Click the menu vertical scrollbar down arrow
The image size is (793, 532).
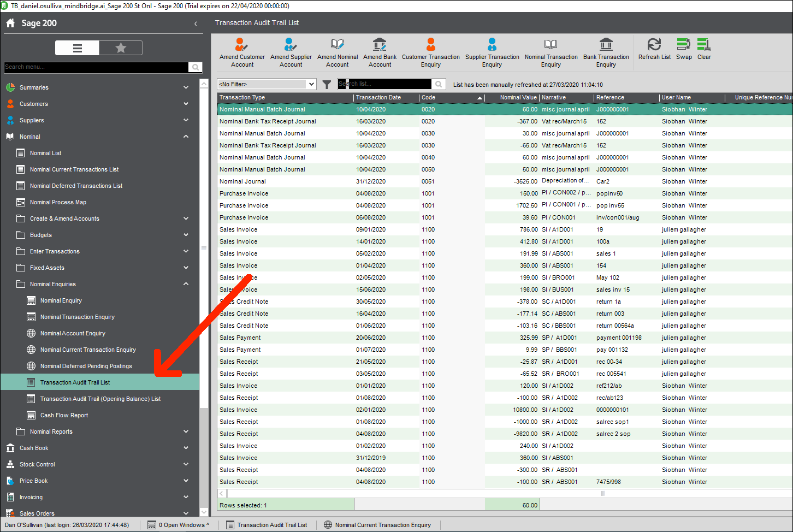(204, 512)
